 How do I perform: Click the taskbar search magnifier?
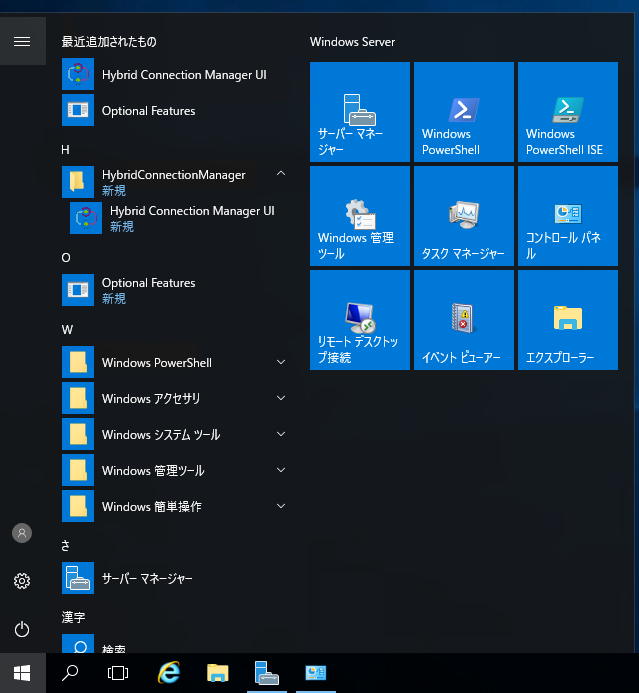tap(70, 673)
